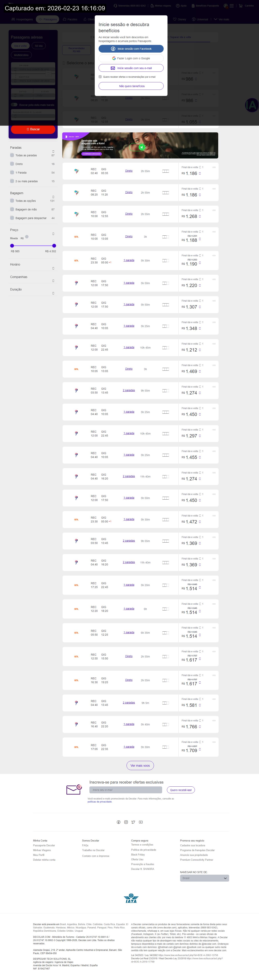Check the Direto stops filter
This screenshot has height=980, width=259.
[12, 164]
